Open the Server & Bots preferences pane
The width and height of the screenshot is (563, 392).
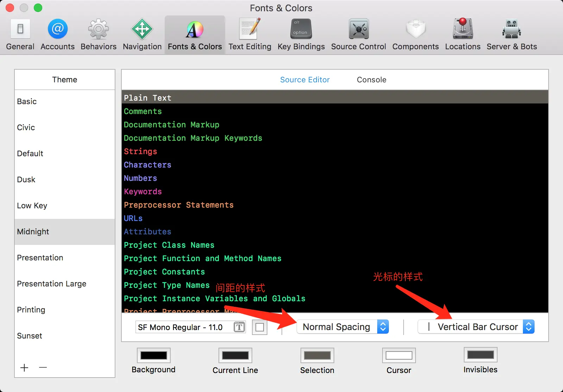(x=512, y=35)
